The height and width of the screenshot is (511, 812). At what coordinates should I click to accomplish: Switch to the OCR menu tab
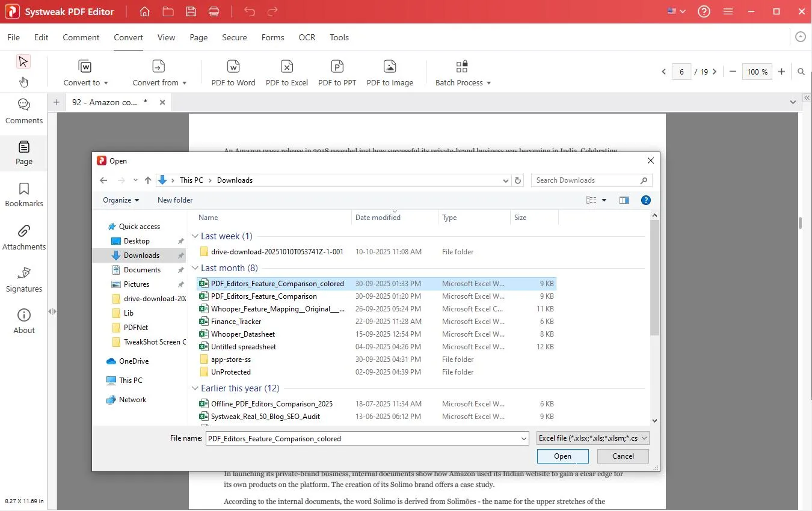pos(307,37)
